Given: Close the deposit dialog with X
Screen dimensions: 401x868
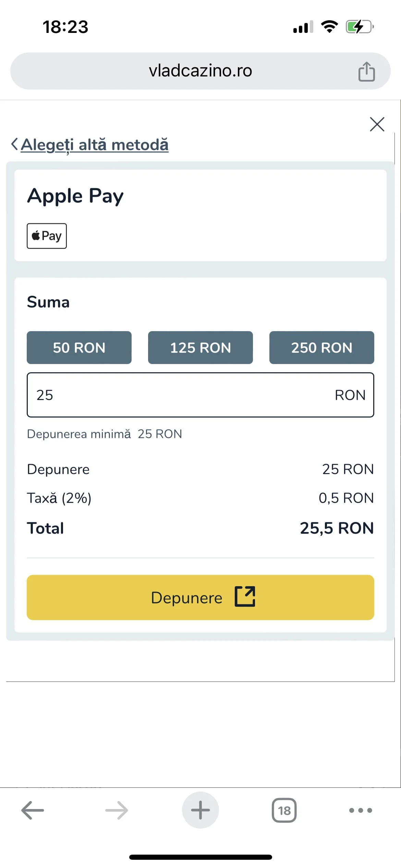Looking at the screenshot, I should click(x=377, y=124).
